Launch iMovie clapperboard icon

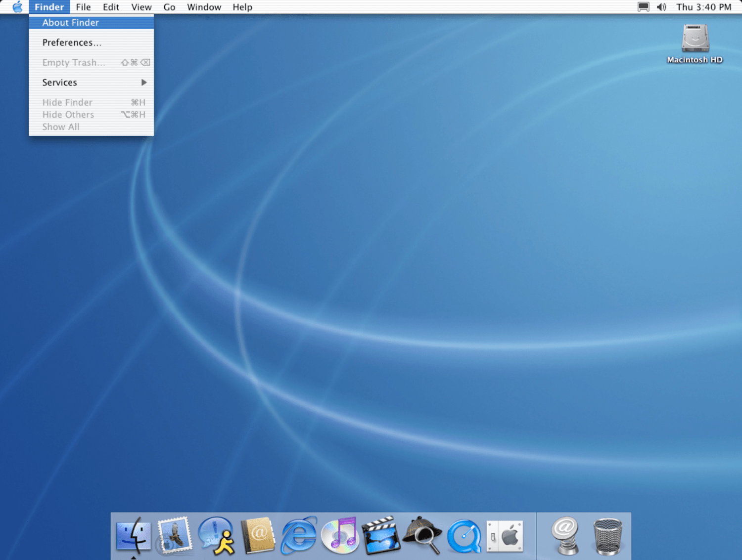point(380,535)
